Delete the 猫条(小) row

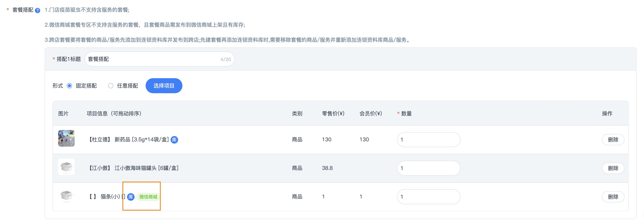[x=613, y=197]
